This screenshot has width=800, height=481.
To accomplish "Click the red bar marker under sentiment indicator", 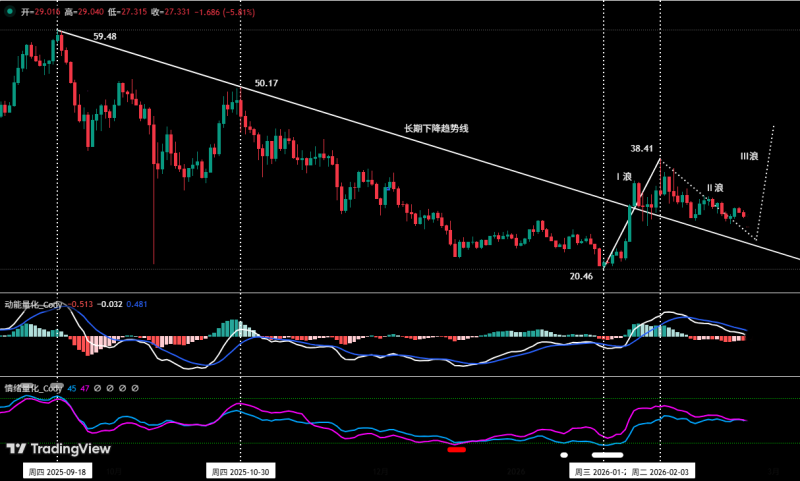I will tap(457, 449).
